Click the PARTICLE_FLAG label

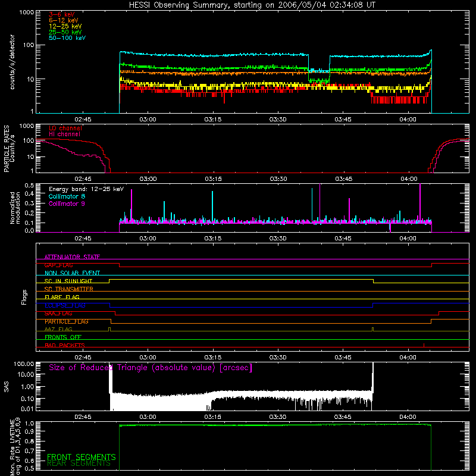pos(67,321)
